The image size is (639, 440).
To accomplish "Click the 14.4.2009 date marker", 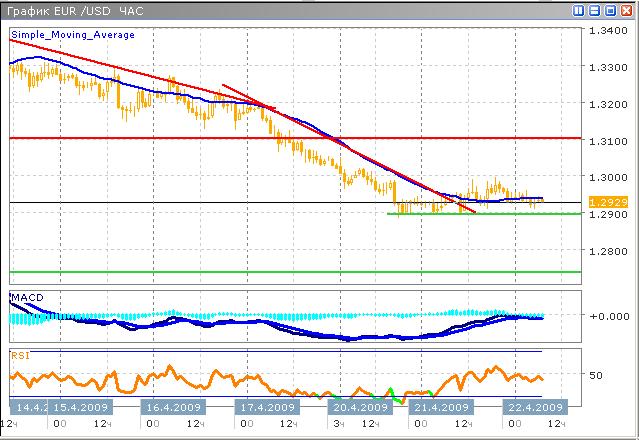I will click(x=30, y=408).
